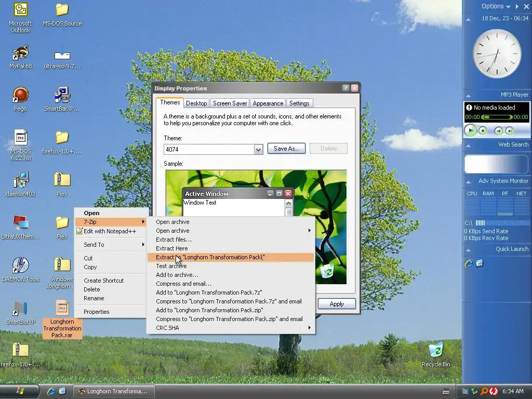The width and height of the screenshot is (532, 399).
Task: Click the Window Text scrollbar up arrow
Action: pyautogui.click(x=288, y=203)
